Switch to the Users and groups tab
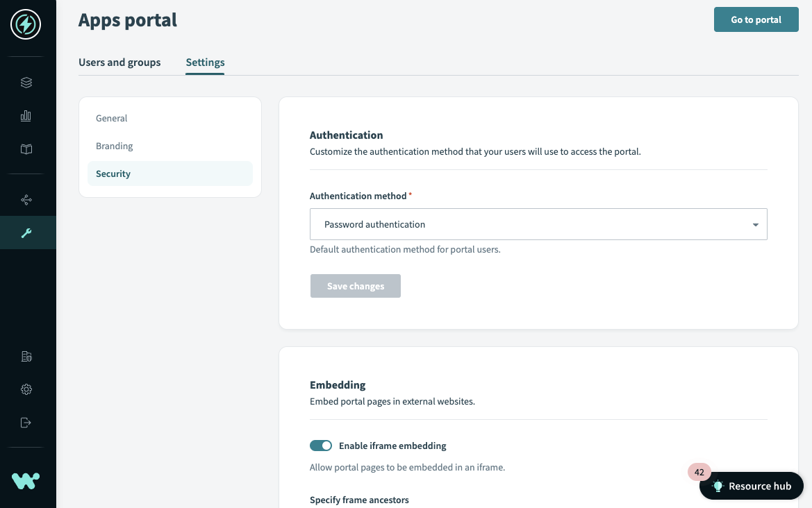Screen dimensions: 812x508 (x=119, y=62)
